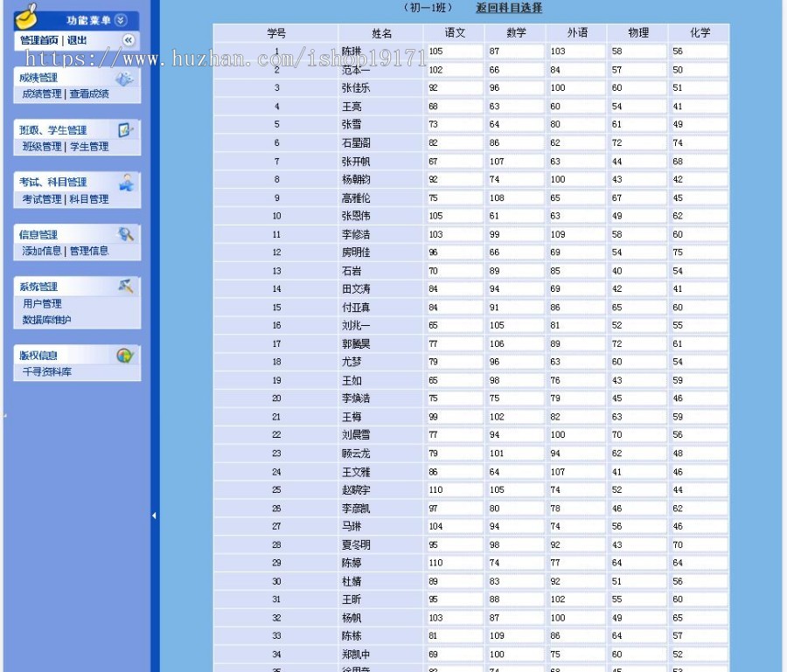Click the 学号 column header

(x=276, y=33)
